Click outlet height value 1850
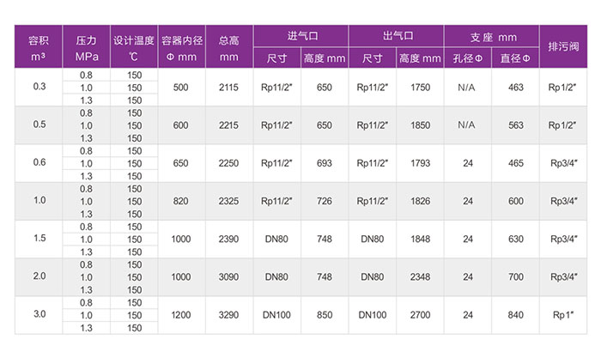601x364 pixels. (420, 125)
